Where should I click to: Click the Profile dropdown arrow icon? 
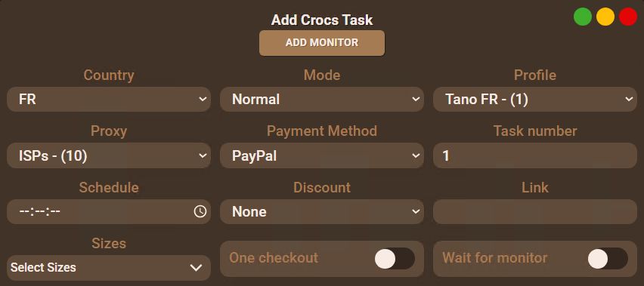coord(629,99)
